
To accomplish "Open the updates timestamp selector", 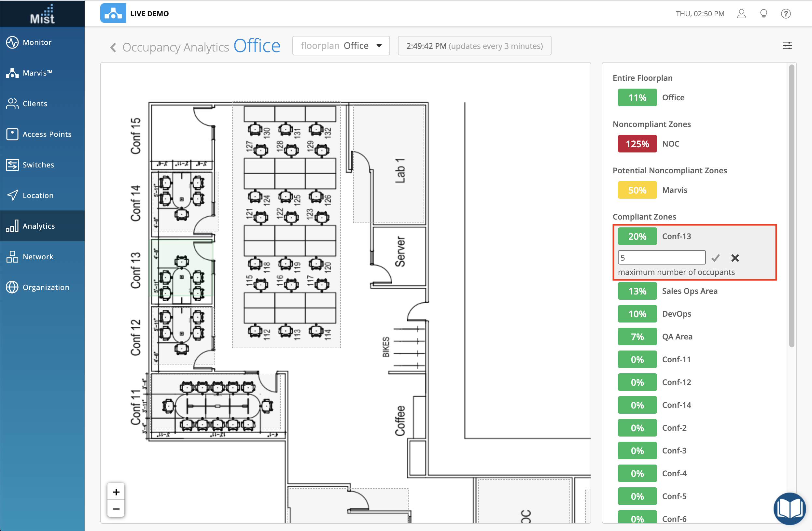I will [474, 46].
